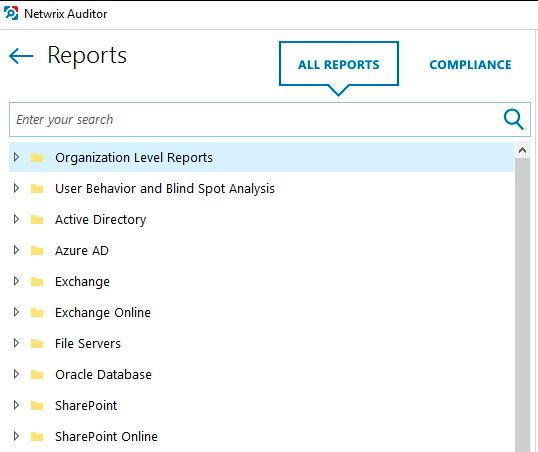The width and height of the screenshot is (538, 452).
Task: Switch to the All Reports tab
Action: pos(339,64)
